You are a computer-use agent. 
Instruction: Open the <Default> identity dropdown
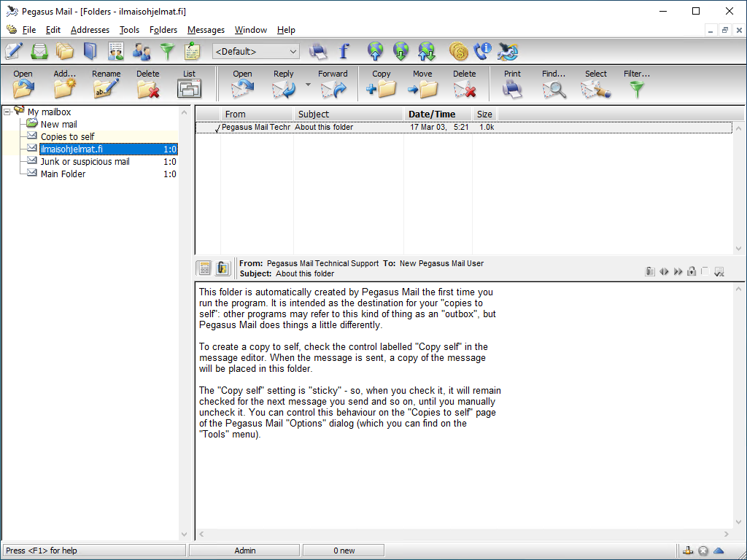256,52
